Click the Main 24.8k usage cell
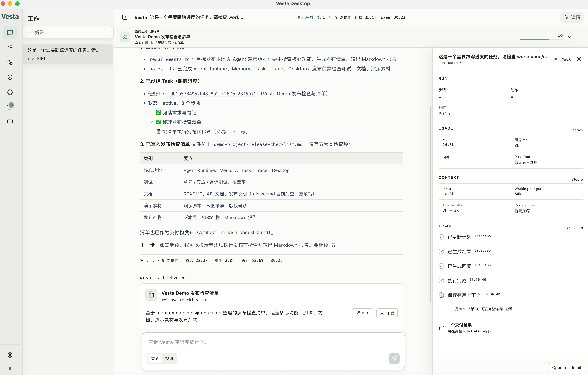The height and width of the screenshot is (375, 588). (x=474, y=142)
